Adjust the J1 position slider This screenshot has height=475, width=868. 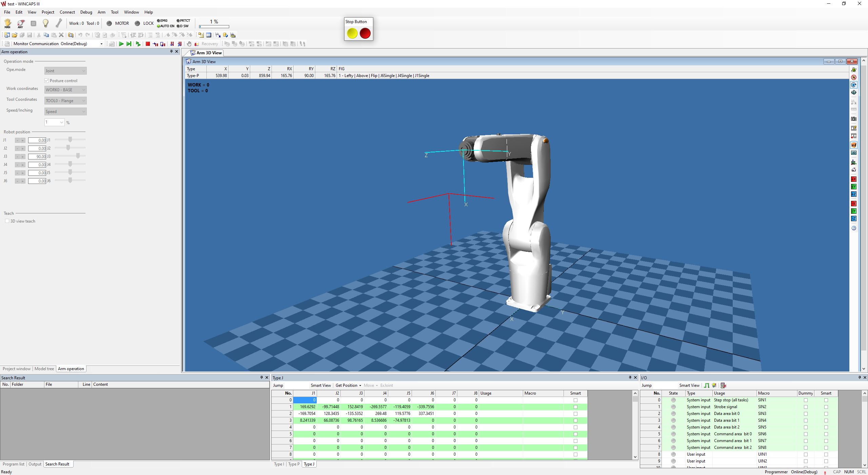tap(70, 140)
